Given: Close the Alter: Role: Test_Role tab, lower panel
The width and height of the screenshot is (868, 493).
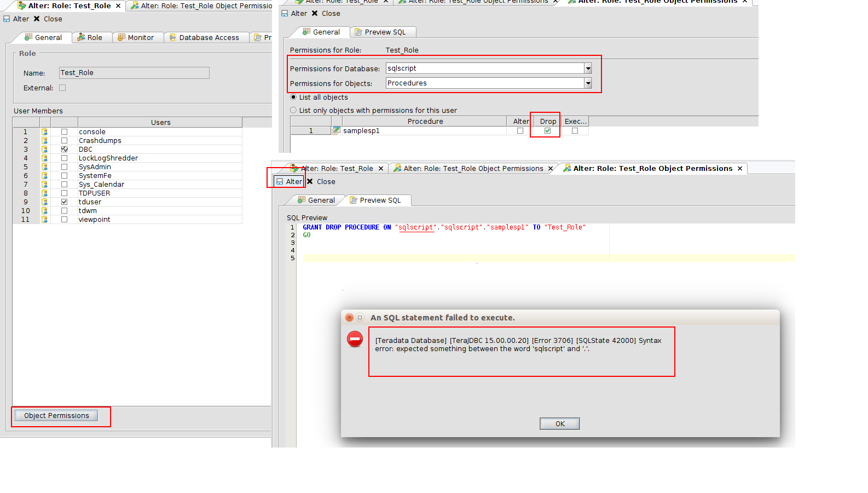Looking at the screenshot, I should pos(380,169).
